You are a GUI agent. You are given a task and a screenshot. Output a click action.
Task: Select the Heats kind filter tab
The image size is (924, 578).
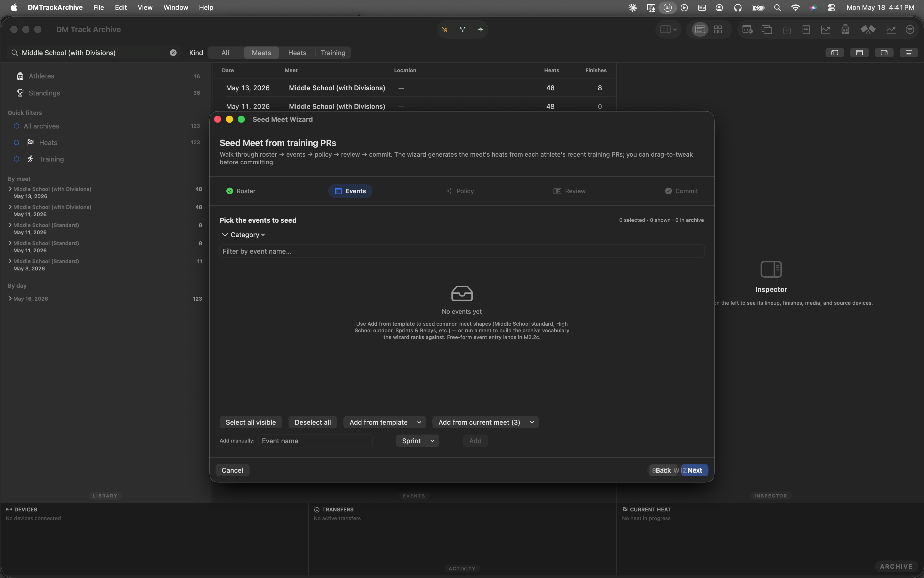pyautogui.click(x=297, y=53)
